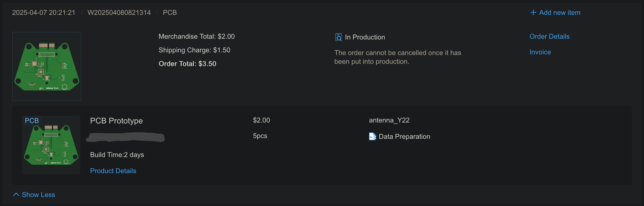Click the Order Total $3.50 line

pos(187,64)
